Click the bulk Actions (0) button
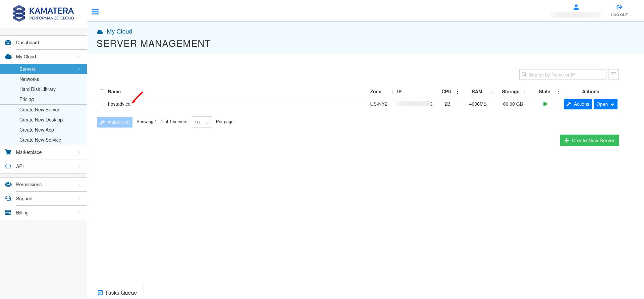This screenshot has width=644, height=299. pos(115,122)
